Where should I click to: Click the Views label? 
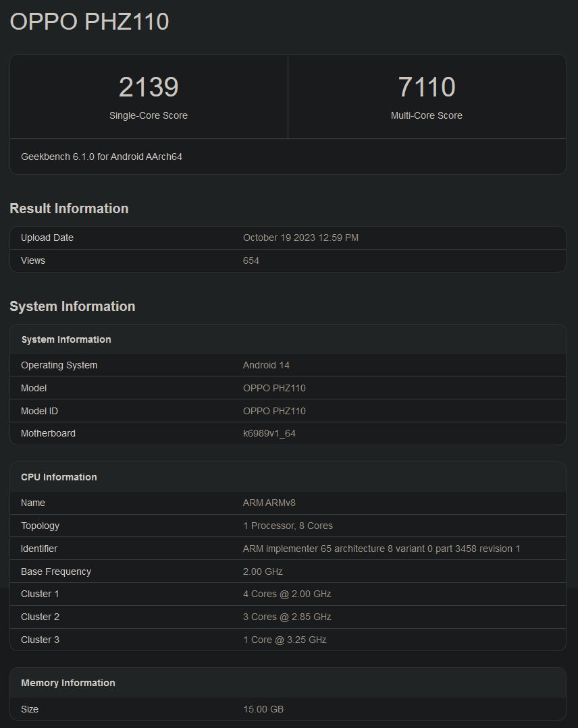click(33, 260)
